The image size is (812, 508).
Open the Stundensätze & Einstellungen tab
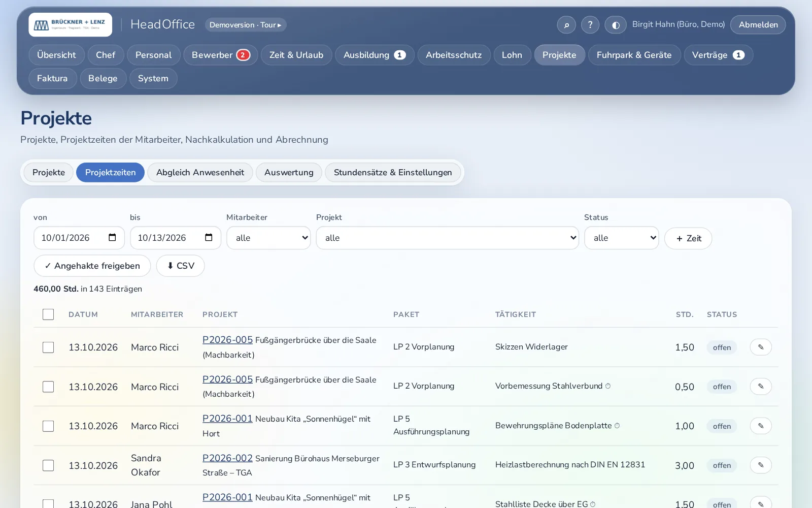coord(393,172)
